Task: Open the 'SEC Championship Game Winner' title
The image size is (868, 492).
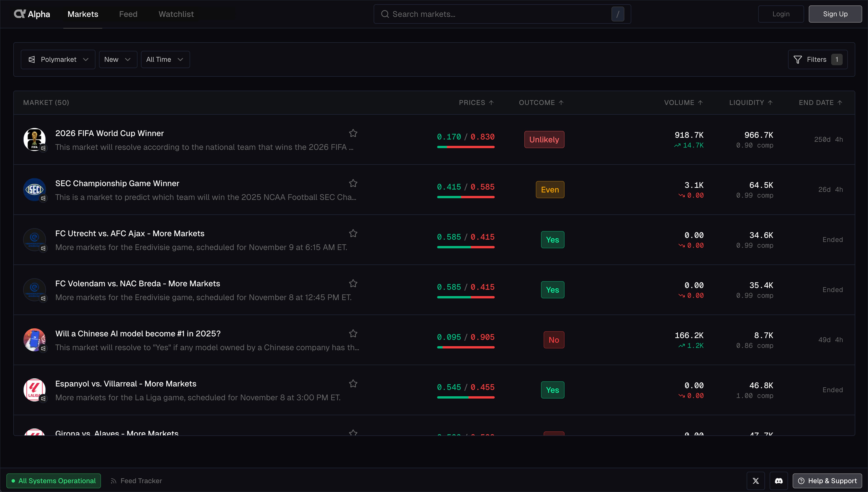Action: pos(117,183)
